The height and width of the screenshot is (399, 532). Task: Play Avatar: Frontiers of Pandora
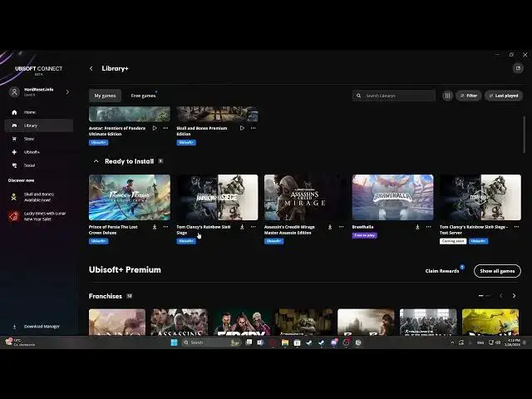click(155, 128)
